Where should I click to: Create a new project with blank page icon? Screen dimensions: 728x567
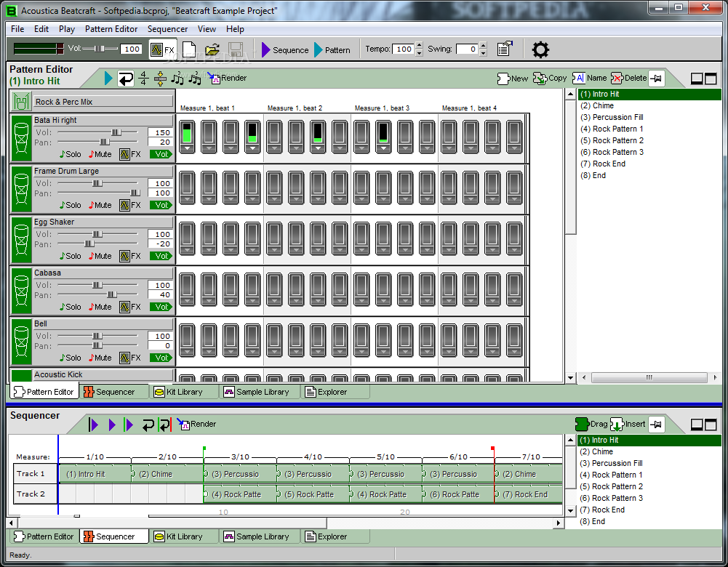point(189,49)
